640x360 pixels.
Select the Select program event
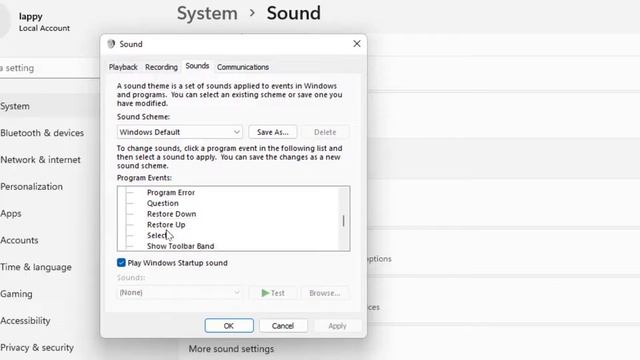click(x=157, y=236)
